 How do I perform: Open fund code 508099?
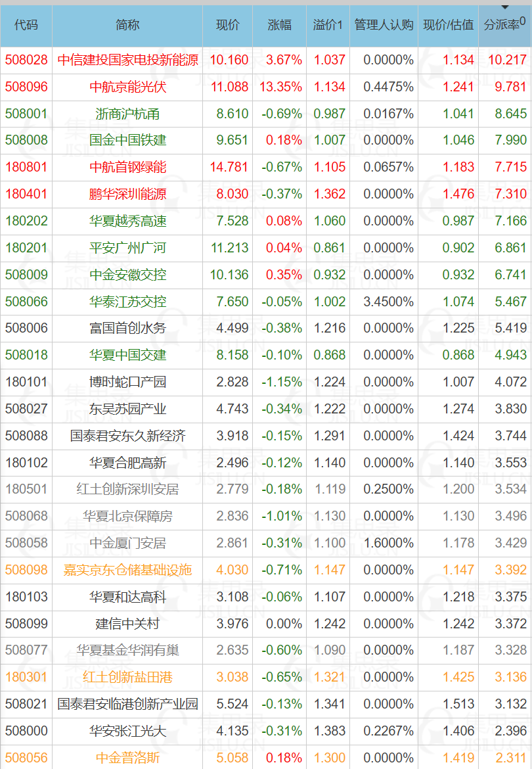tap(26, 624)
